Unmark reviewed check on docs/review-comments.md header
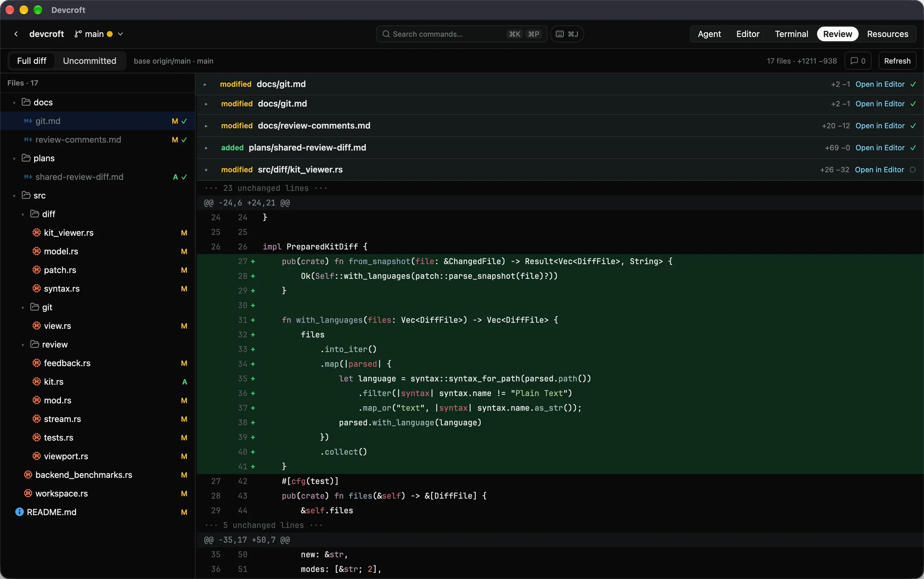Screen dimensions: 924x579 913,126
